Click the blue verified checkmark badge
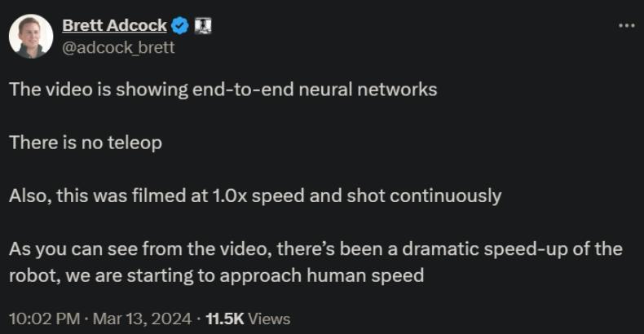Screen dimensions: 644x334 [x=180, y=26]
